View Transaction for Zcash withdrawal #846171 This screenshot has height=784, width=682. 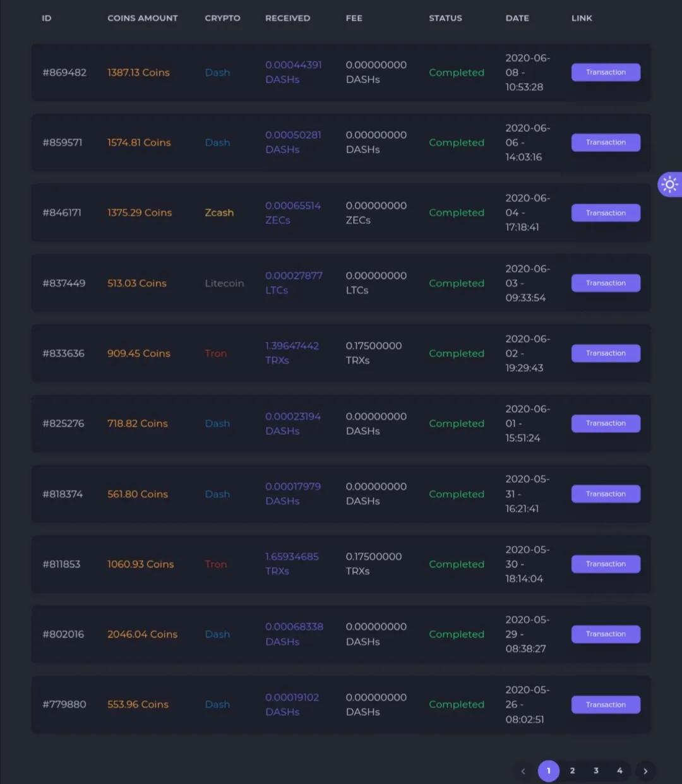[606, 213]
